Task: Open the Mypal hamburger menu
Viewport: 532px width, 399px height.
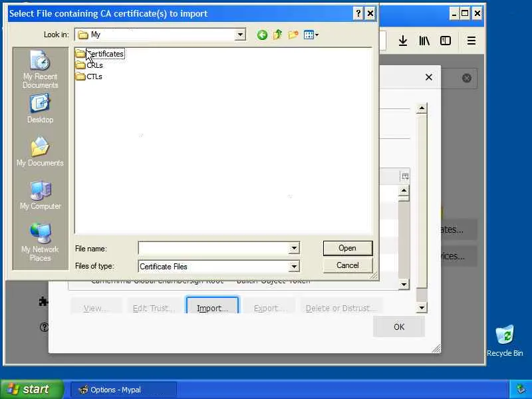Action: pos(471,41)
